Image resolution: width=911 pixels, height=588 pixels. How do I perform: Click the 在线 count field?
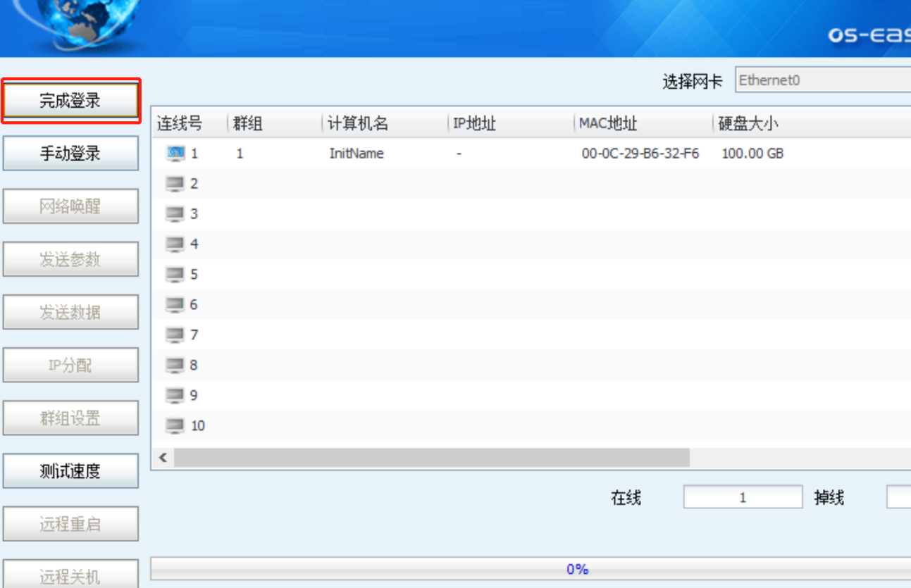(x=743, y=498)
